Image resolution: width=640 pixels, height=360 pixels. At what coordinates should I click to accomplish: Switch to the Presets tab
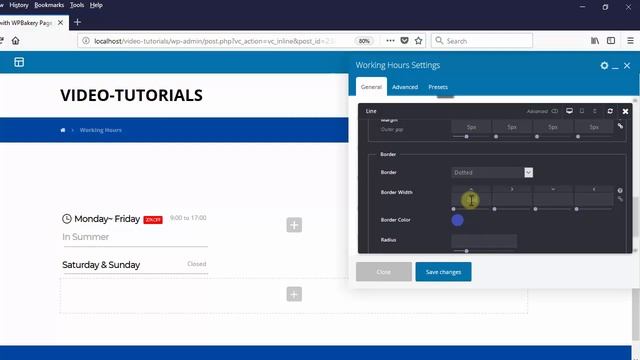[x=438, y=87]
